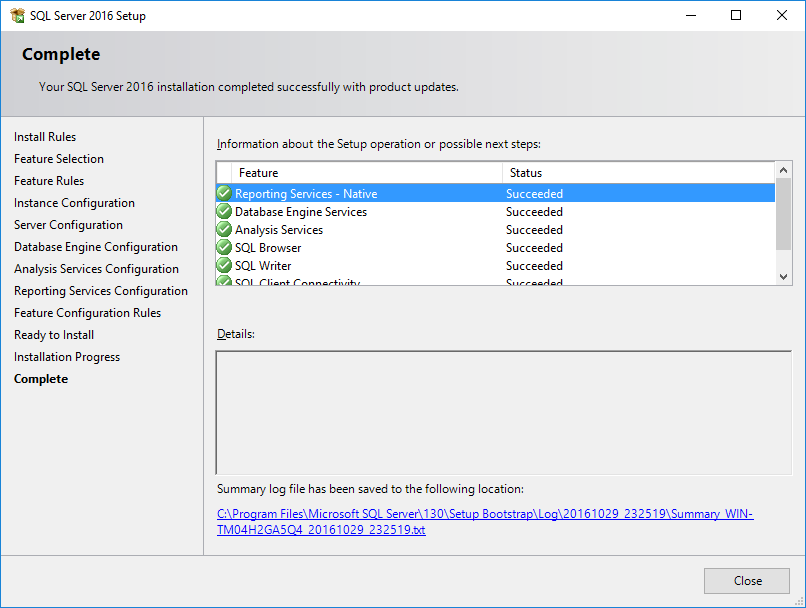This screenshot has width=806, height=608.
Task: Click the Close button at bottom right
Action: tap(746, 581)
